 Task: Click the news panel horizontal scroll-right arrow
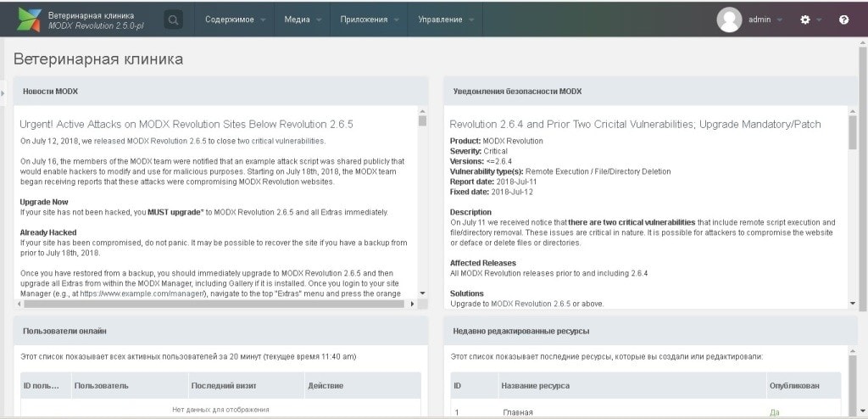point(412,304)
